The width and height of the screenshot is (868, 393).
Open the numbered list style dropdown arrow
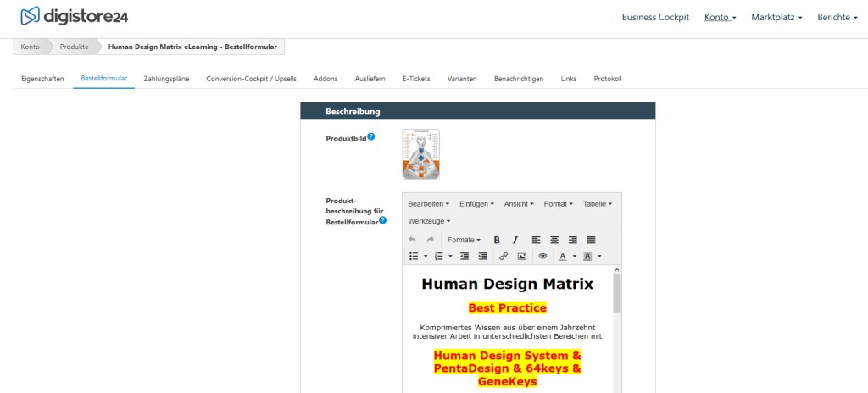click(x=451, y=256)
